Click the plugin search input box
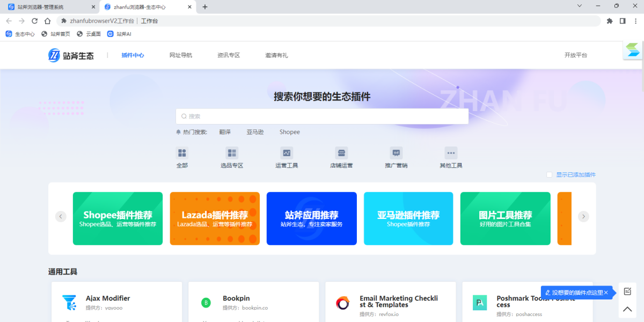This screenshot has width=644, height=322. 322,116
